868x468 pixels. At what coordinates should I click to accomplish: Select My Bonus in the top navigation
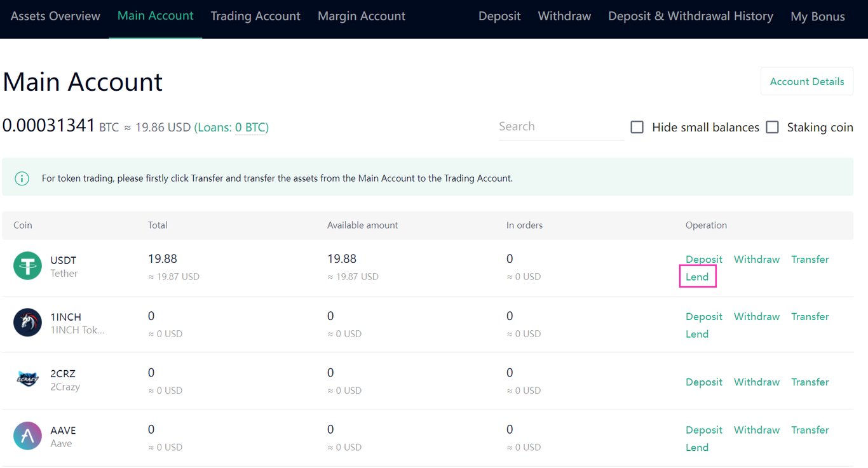818,16
